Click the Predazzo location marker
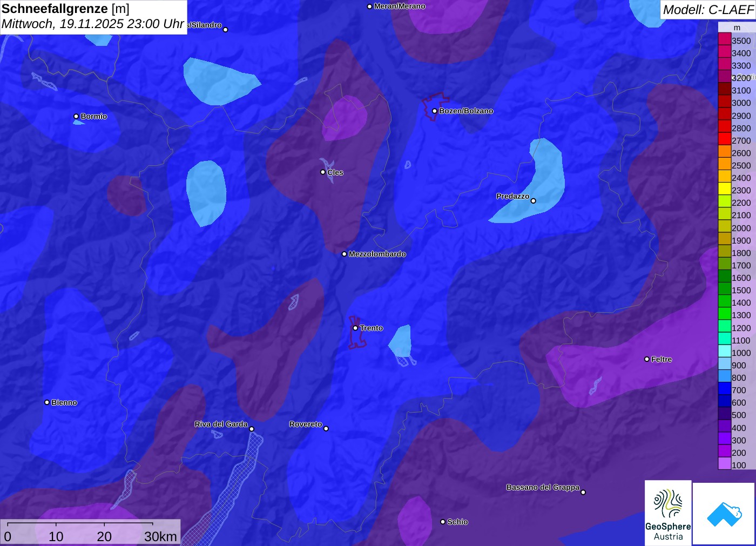The image size is (756, 546). coord(534,201)
